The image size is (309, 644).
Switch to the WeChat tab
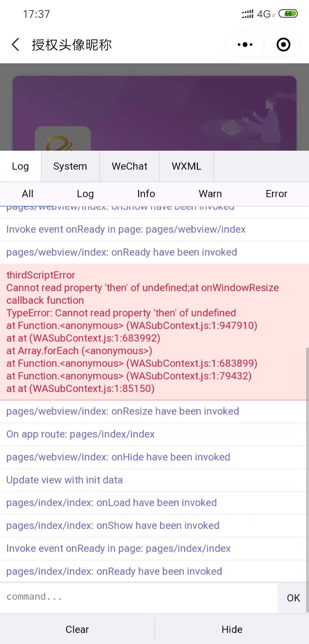pos(129,166)
